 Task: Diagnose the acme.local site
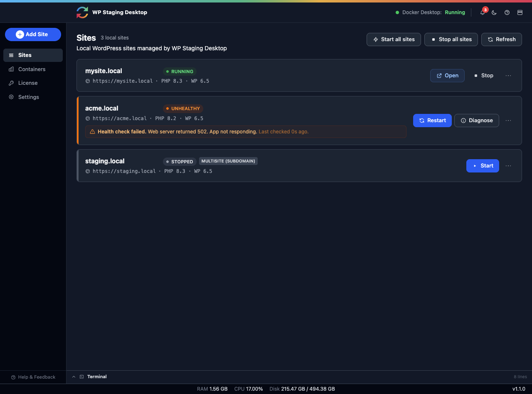476,121
